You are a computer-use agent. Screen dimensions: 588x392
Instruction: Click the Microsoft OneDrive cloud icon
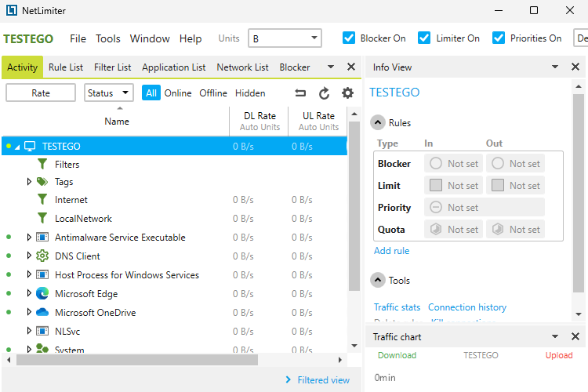42,312
